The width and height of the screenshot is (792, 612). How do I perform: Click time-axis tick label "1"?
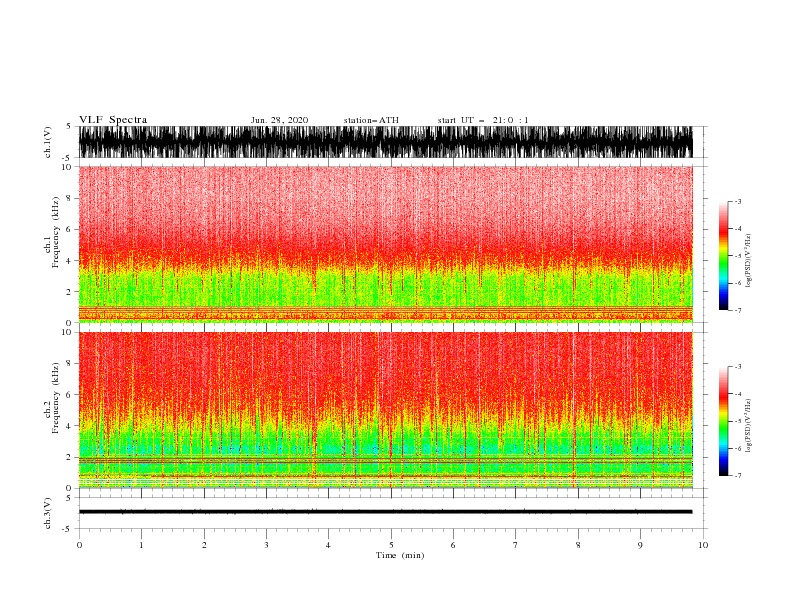point(141,545)
